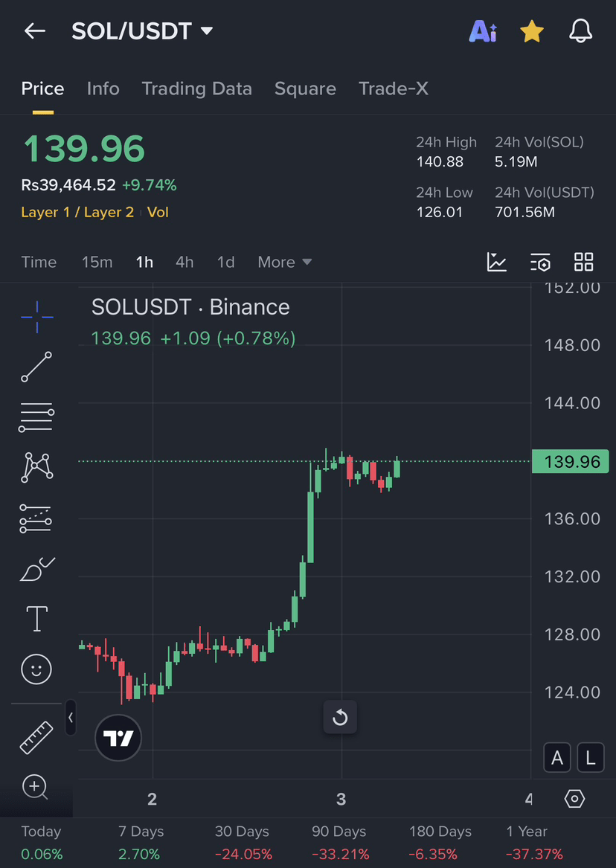616x868 pixels.
Task: Click the Today 0.06% performance
Action: point(42,843)
